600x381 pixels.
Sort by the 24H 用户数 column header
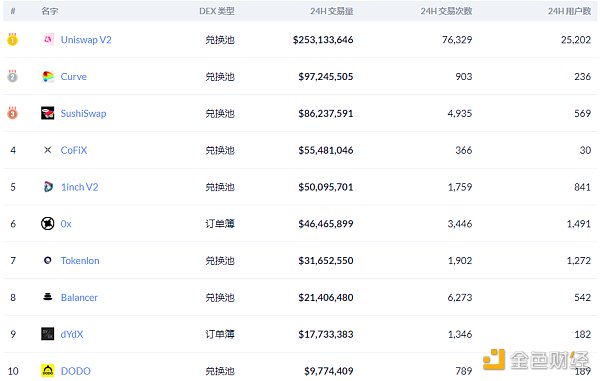(569, 11)
